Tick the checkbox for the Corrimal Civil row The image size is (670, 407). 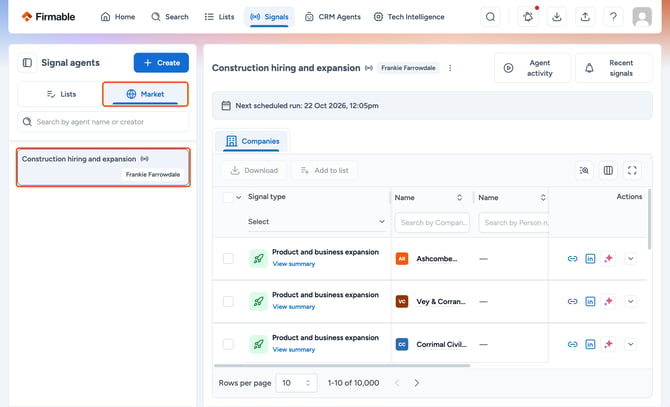pyautogui.click(x=228, y=344)
